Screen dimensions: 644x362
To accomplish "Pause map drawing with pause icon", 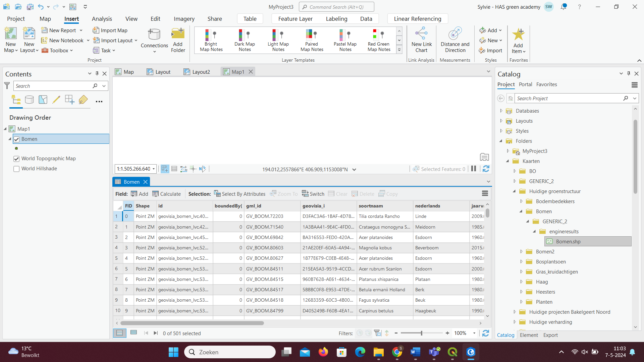I will [x=473, y=169].
